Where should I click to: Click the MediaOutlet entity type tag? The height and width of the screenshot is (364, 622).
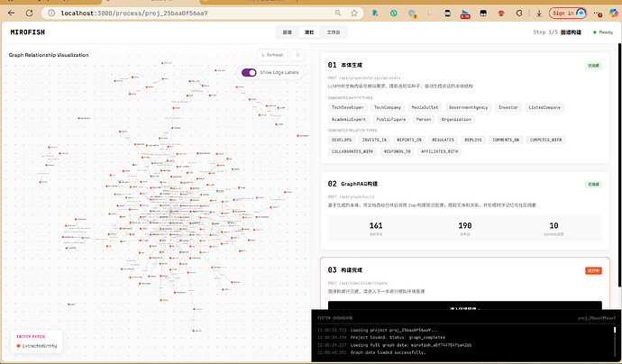[425, 107]
